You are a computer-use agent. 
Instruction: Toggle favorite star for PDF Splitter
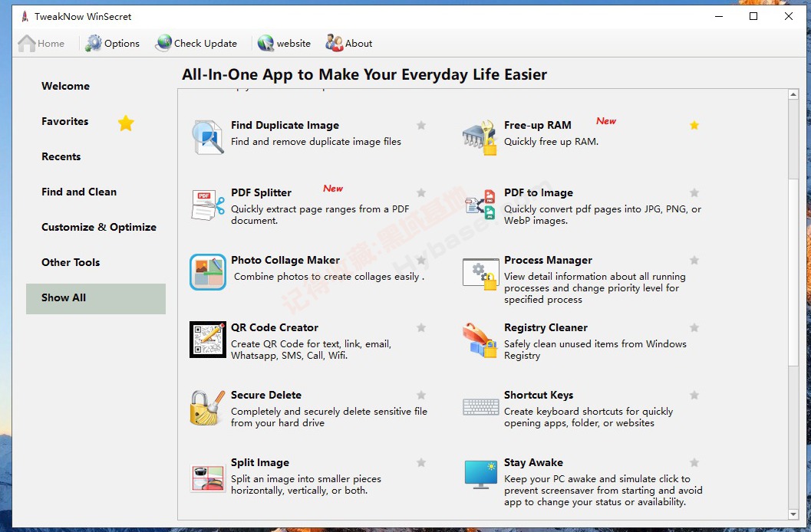click(421, 192)
